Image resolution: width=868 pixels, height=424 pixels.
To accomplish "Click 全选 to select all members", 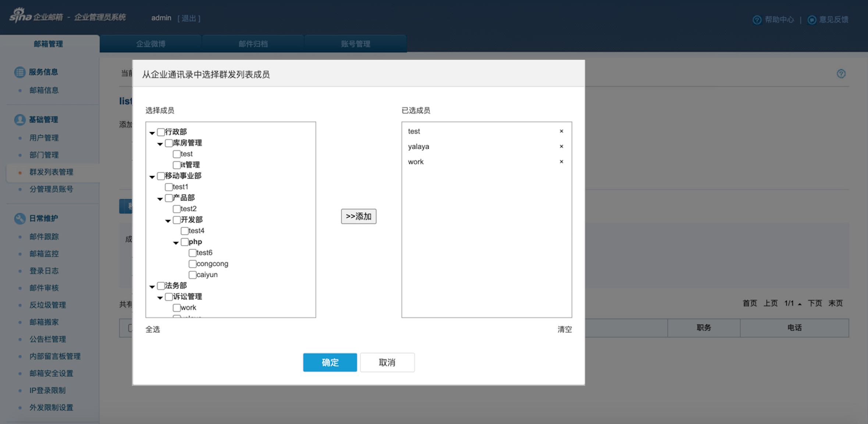I will tap(153, 329).
